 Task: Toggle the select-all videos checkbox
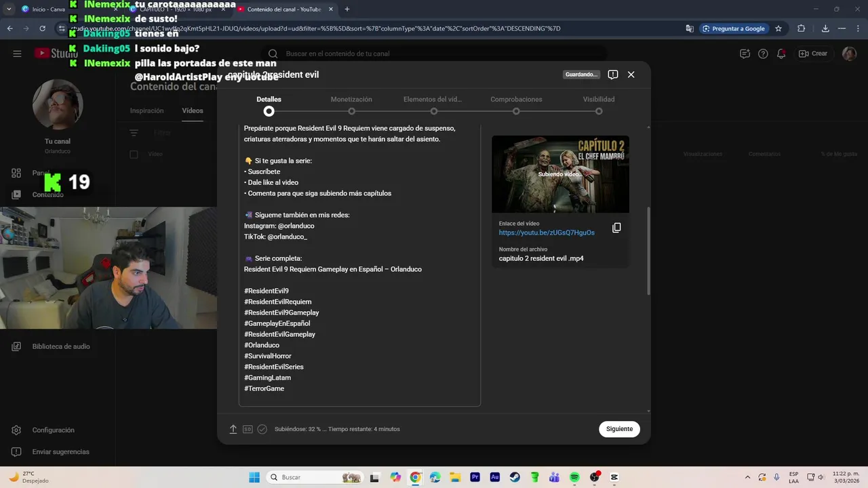(134, 155)
